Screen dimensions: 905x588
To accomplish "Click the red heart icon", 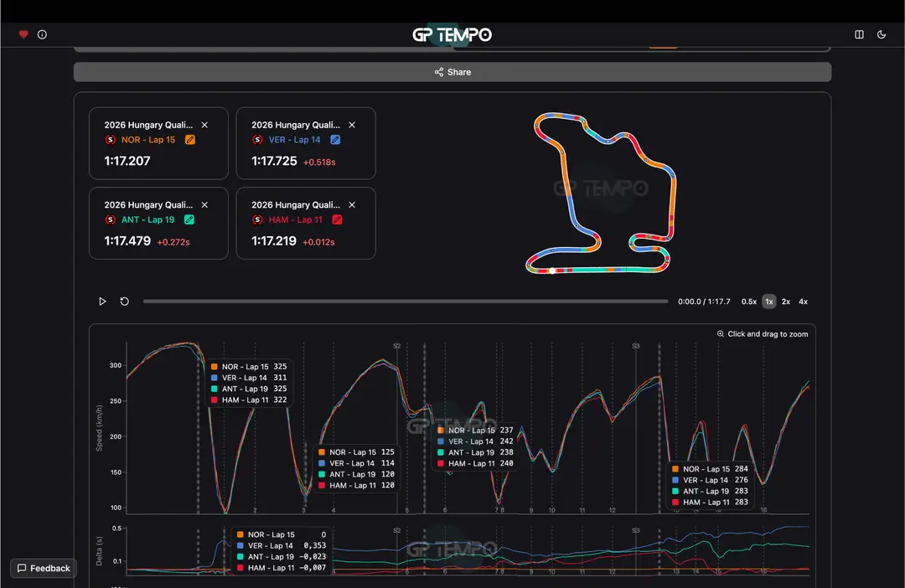I will 23,34.
